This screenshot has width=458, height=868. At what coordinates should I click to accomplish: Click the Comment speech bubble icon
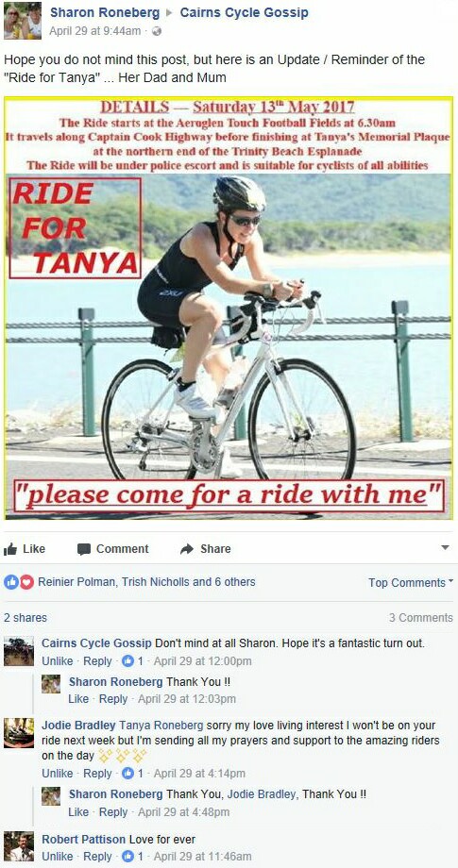(84, 549)
